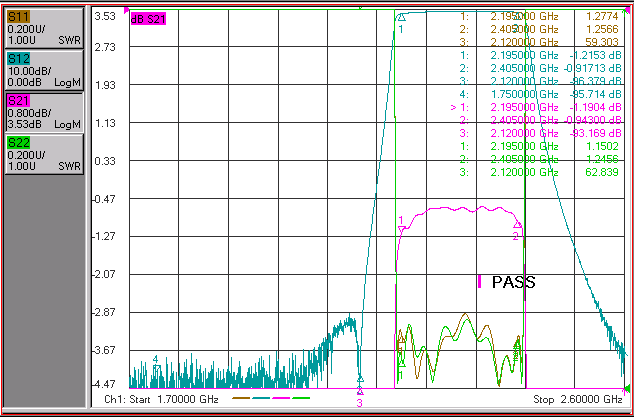Screen dimensions: 634x417
Task: Select teal marker 3 at S12 notch
Action: pyautogui.click(x=361, y=379)
